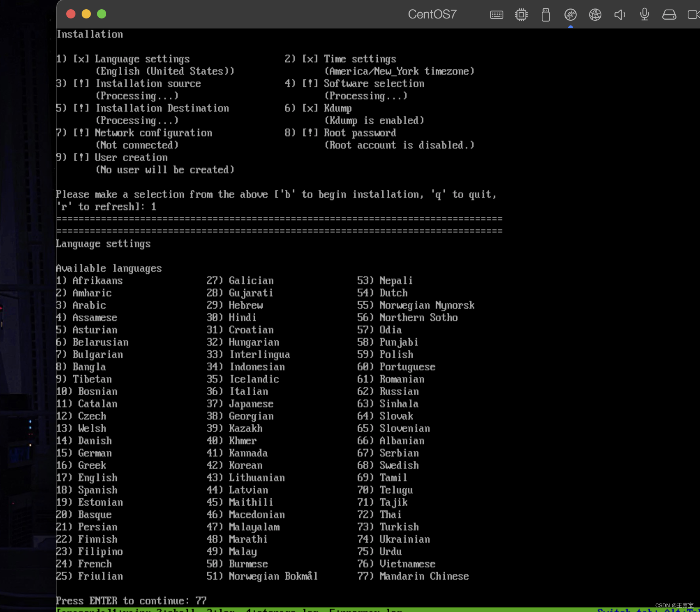700x612 pixels.
Task: Click the 'Available languages' heading
Action: [109, 268]
